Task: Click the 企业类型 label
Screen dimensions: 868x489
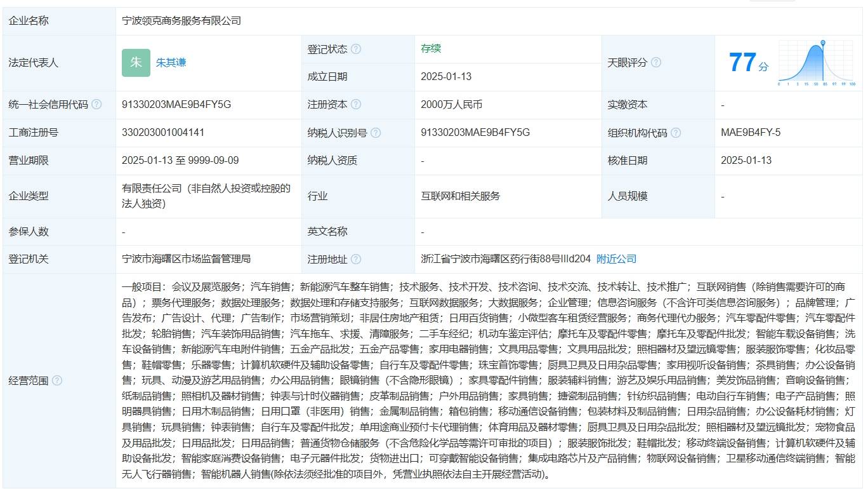Action: [x=28, y=196]
